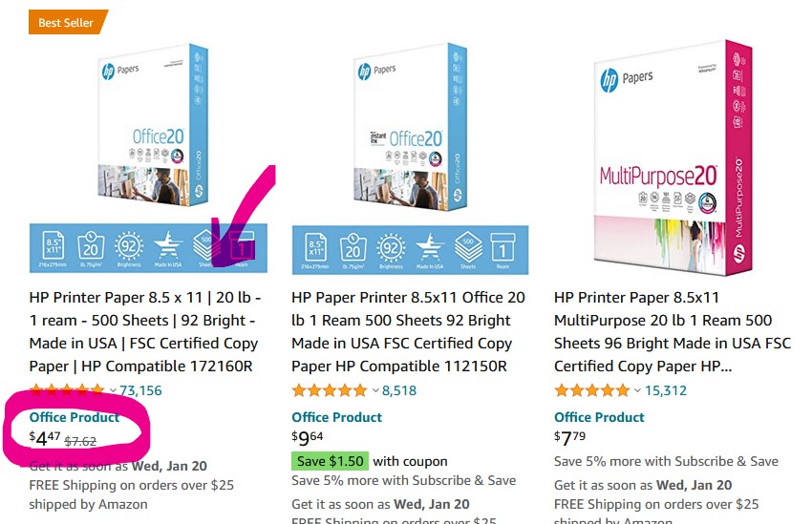Expand rating chevron next to 8,518

375,390
